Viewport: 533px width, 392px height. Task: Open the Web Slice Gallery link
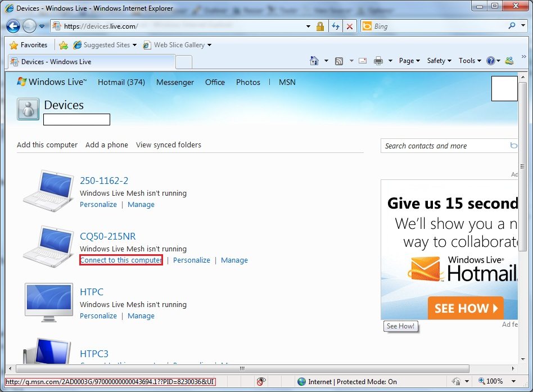(177, 45)
